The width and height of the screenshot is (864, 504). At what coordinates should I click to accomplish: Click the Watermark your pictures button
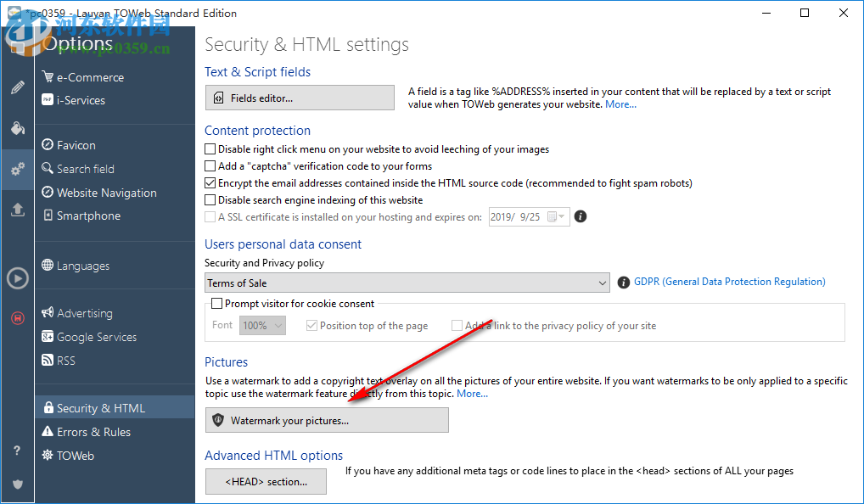(x=327, y=420)
